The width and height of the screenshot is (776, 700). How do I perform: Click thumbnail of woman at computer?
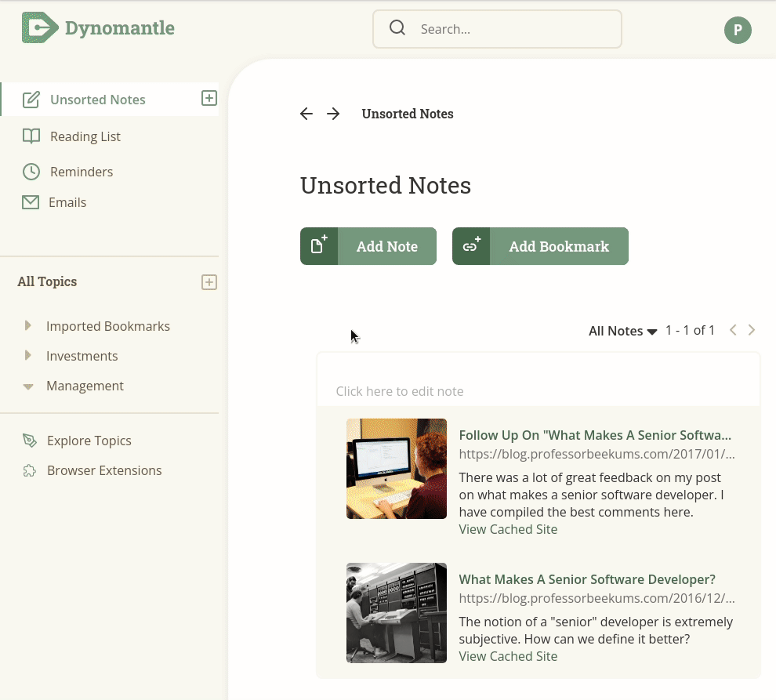click(396, 469)
